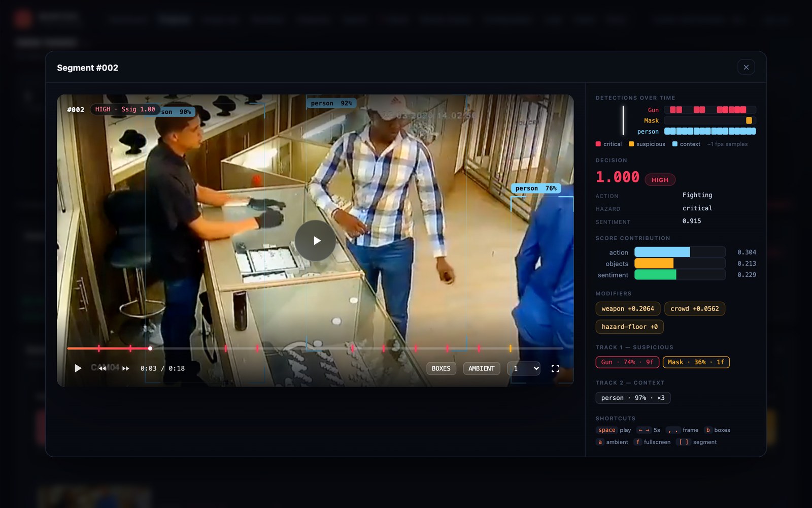Click the orange suspicious legend swatch
The image size is (812, 508).
point(632,144)
